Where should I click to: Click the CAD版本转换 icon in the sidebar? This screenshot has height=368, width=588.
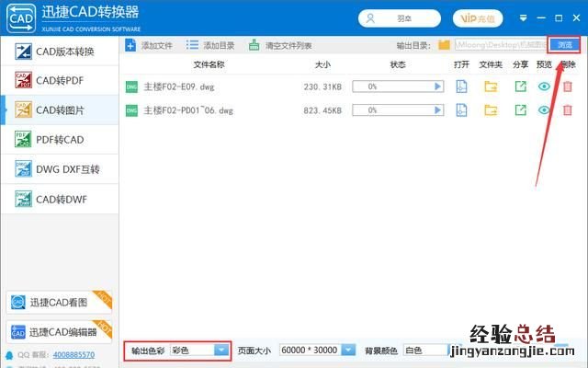23,52
